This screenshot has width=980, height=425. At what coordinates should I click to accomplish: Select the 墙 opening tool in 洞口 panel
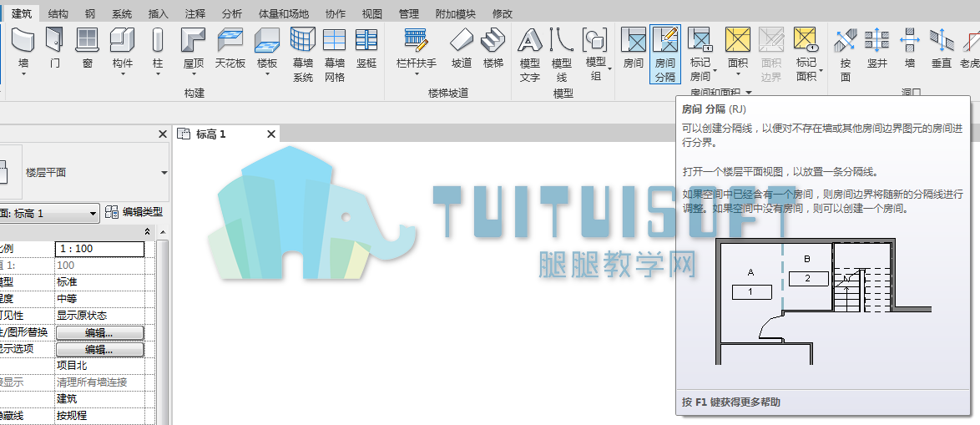910,48
